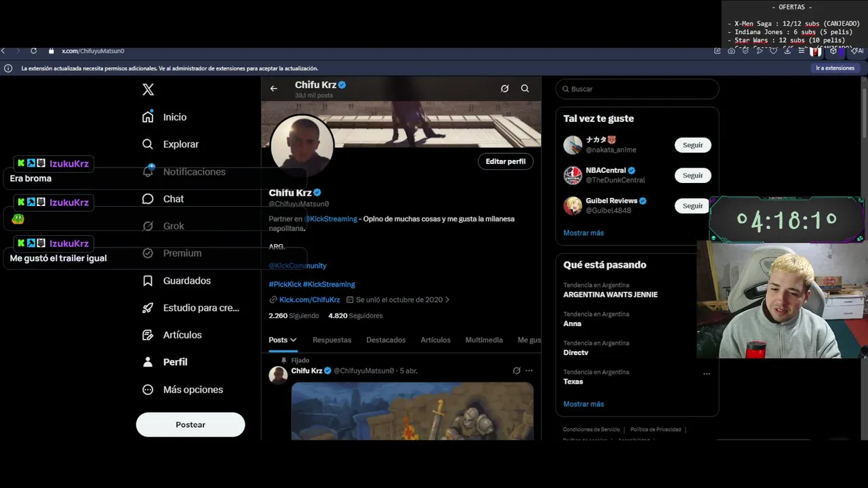Open the Artículos icon in sidebar
Screen dimensions: 868x488
coord(148,335)
